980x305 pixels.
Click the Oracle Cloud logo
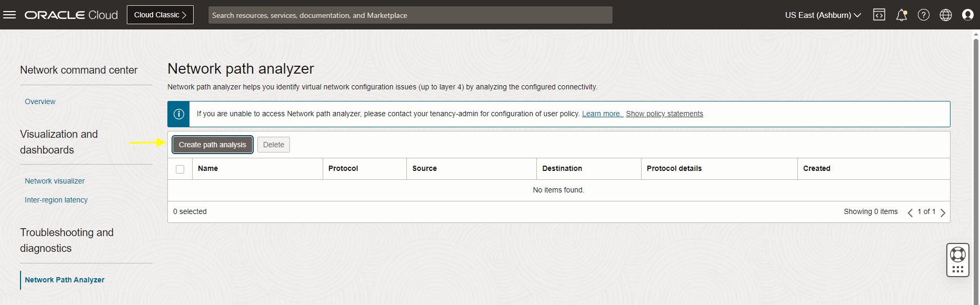71,15
